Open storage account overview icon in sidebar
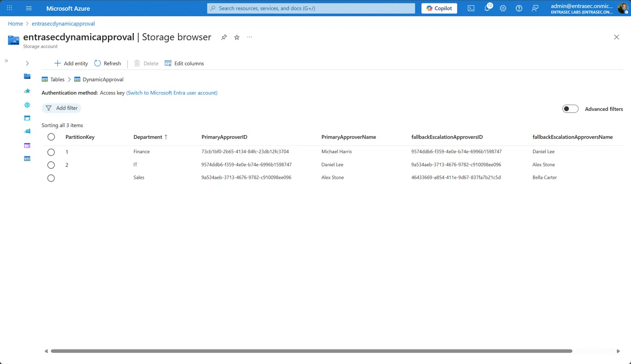Screen dimensions: 631x364 27,77
